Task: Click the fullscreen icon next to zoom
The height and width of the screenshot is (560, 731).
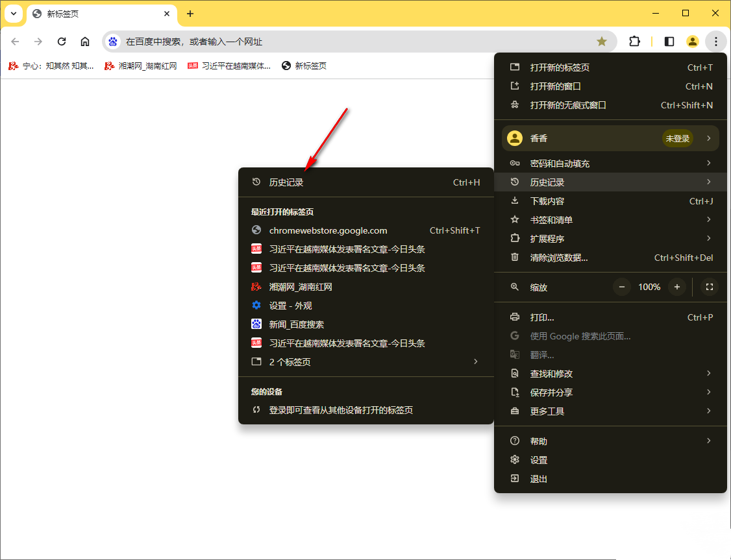Action: pyautogui.click(x=709, y=287)
